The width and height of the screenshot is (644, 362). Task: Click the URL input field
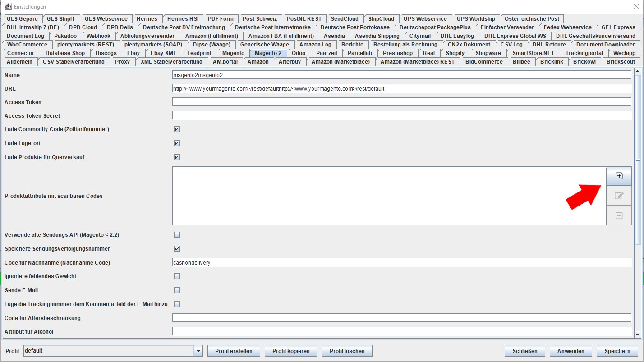point(401,88)
